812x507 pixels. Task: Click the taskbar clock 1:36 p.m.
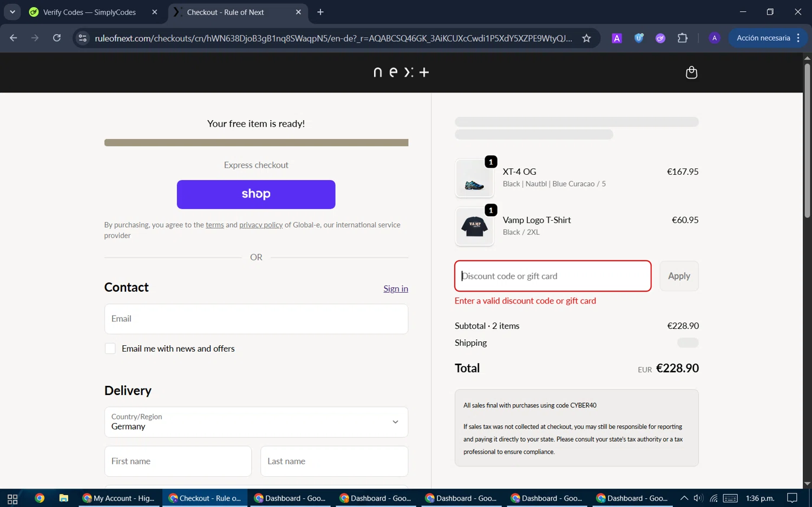tap(760, 498)
